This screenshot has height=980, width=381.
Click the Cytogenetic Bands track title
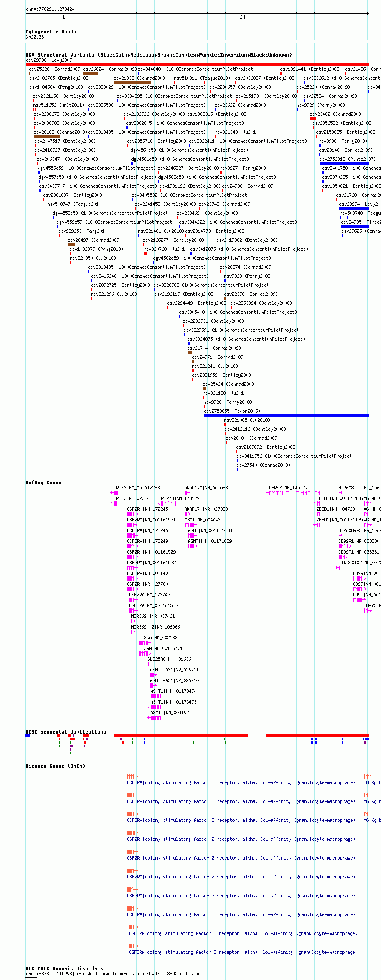tap(51, 32)
